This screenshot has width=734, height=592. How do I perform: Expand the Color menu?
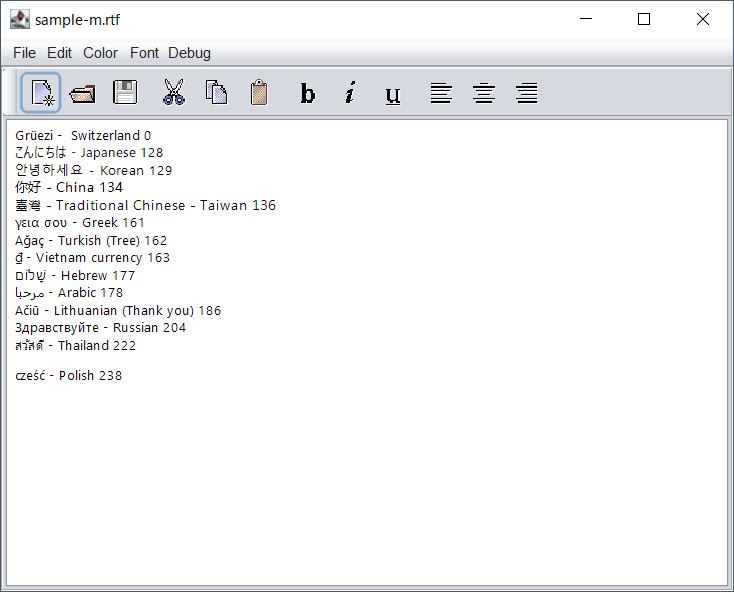click(x=100, y=53)
